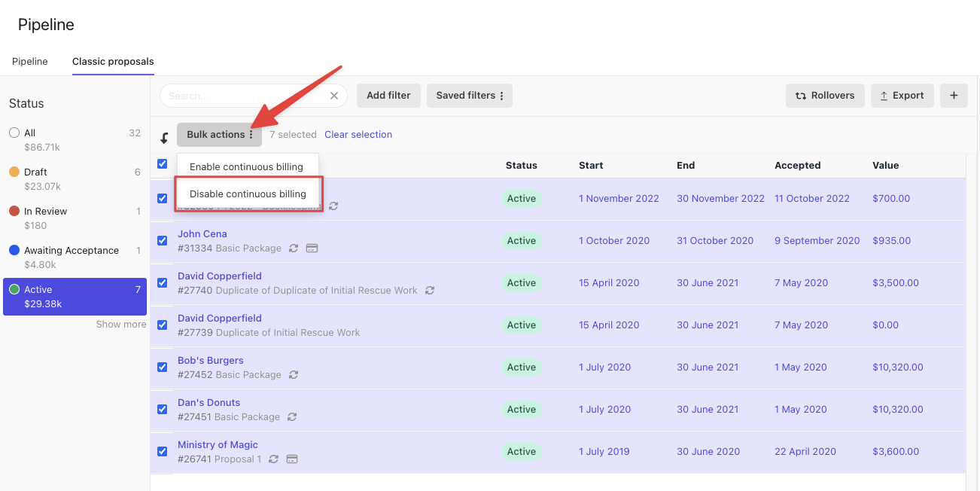Click the Draft status orange circle
This screenshot has height=491, width=980.
[x=14, y=172]
